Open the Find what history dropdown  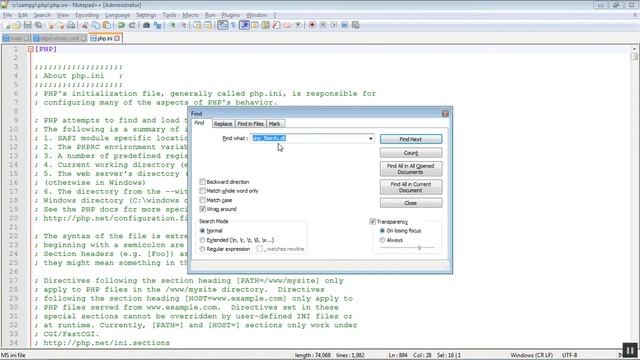click(x=370, y=139)
